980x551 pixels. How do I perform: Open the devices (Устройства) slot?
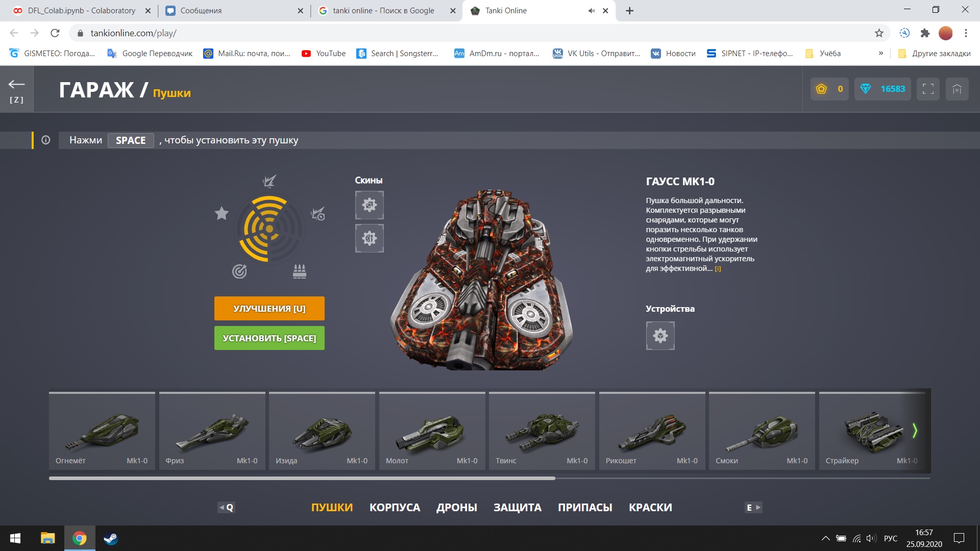tap(660, 336)
